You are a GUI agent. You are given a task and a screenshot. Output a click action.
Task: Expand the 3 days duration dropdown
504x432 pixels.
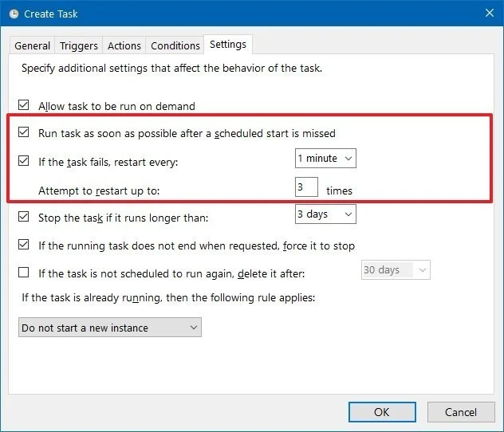[325, 214]
